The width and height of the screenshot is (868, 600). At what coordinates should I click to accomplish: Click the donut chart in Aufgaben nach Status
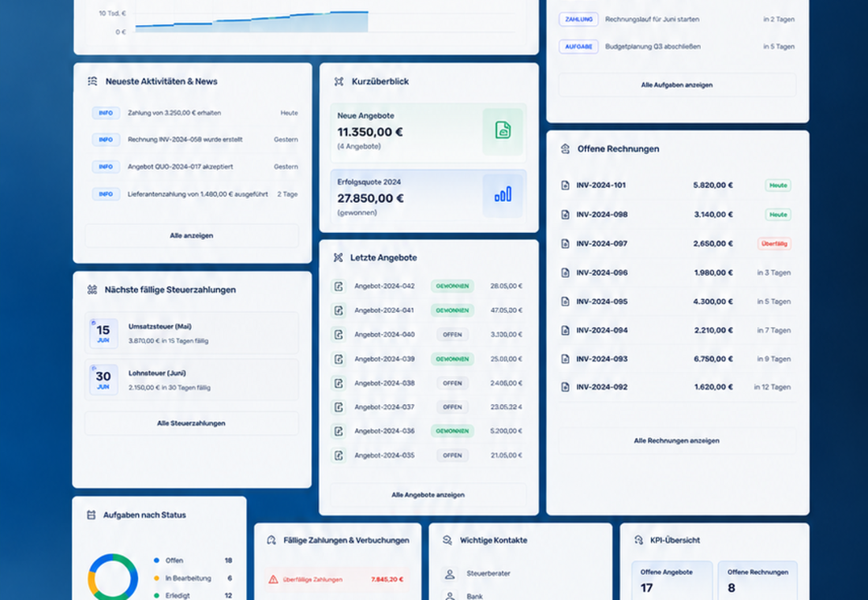pos(113,577)
